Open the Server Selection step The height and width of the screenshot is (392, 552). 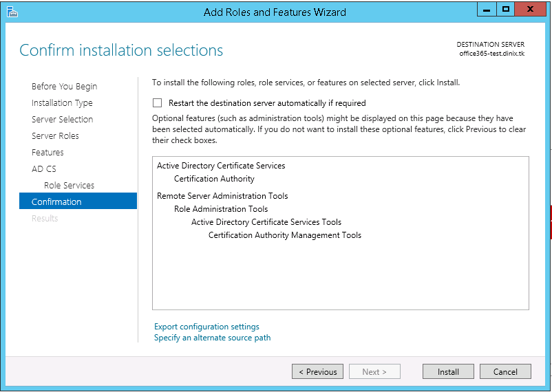(x=63, y=119)
